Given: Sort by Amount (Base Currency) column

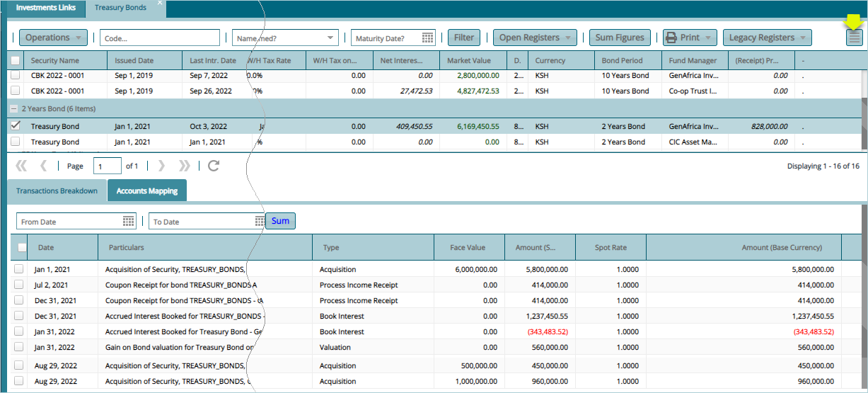Looking at the screenshot, I should [x=744, y=248].
